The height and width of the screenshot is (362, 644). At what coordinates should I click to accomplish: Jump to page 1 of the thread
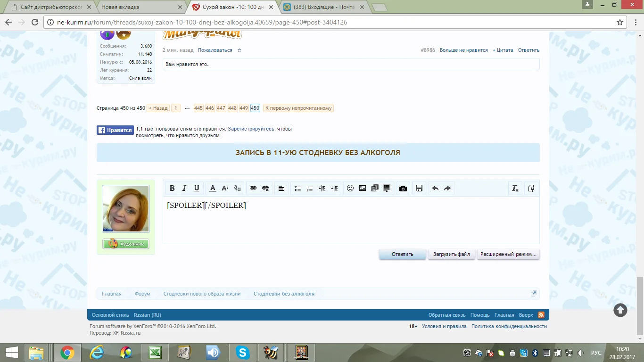pyautogui.click(x=176, y=108)
